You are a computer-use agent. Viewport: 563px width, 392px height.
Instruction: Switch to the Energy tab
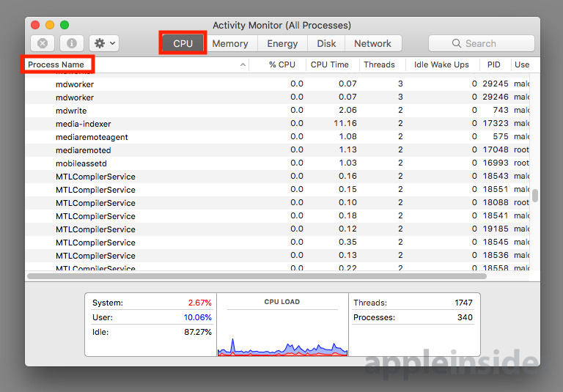282,43
